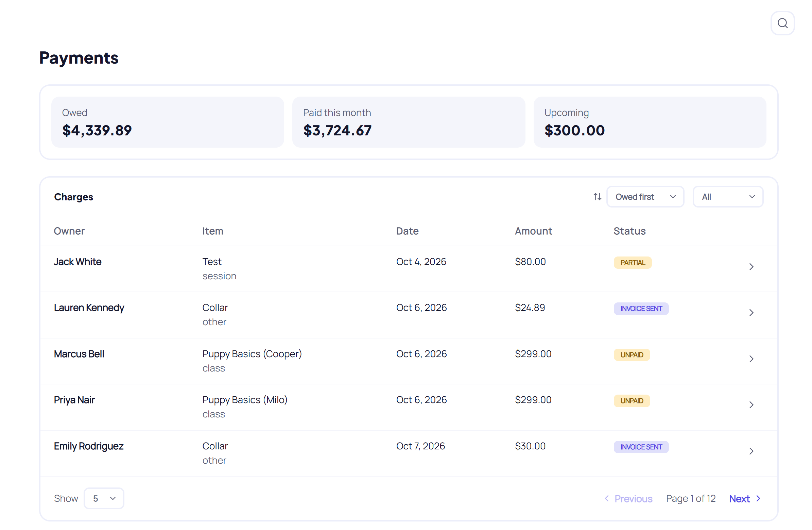Click the Oct 7, 2026 date
Image resolution: width=812 pixels, height=530 pixels.
420,446
